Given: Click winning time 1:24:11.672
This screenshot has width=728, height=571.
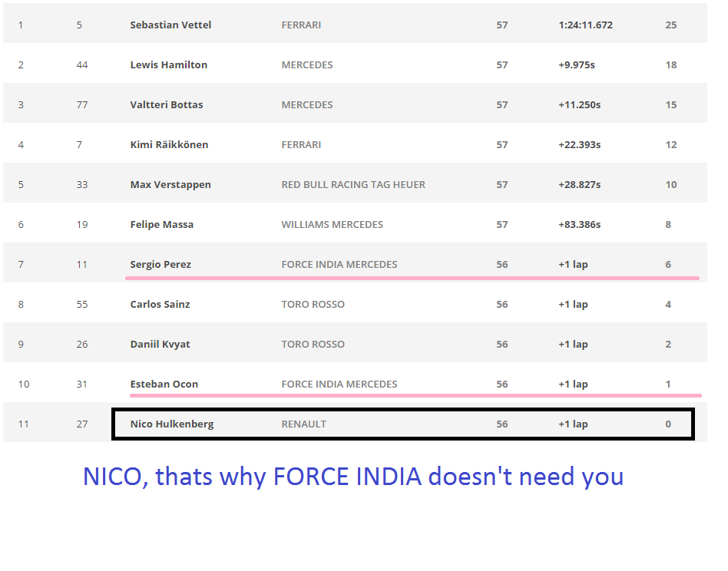Looking at the screenshot, I should click(585, 25).
